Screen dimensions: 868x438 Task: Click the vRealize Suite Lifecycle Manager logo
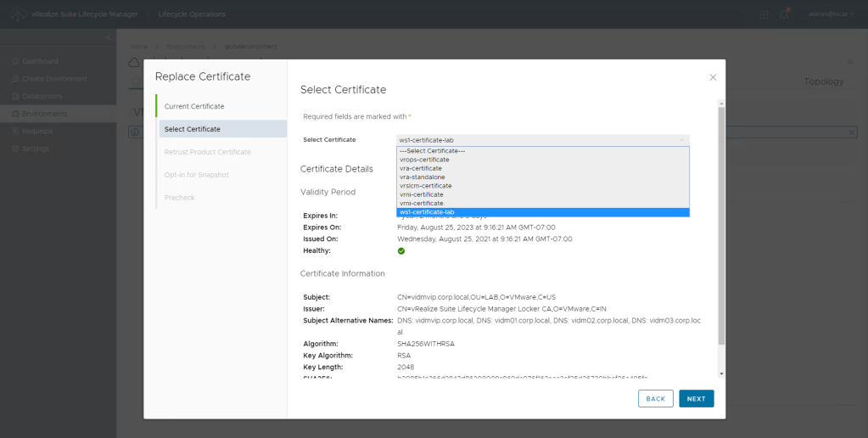coord(20,14)
